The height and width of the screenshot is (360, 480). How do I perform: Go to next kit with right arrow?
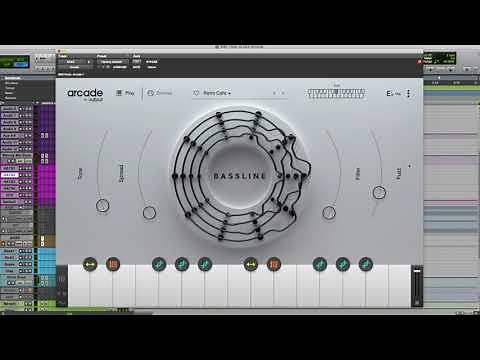[283, 93]
